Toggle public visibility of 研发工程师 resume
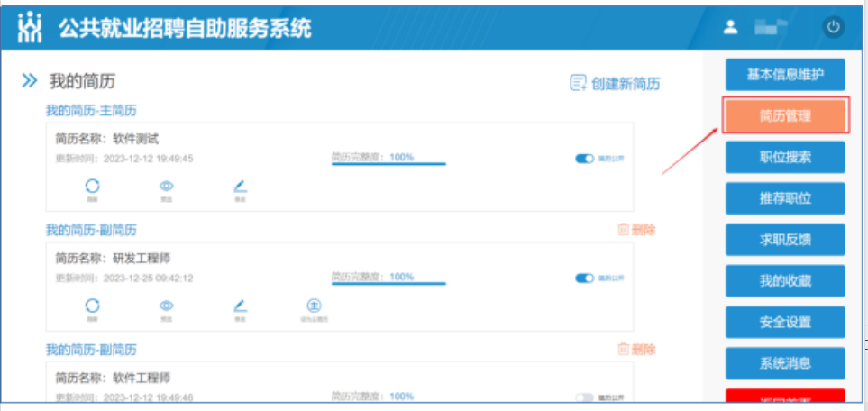Screen dimensions: 868x411 click(584, 279)
